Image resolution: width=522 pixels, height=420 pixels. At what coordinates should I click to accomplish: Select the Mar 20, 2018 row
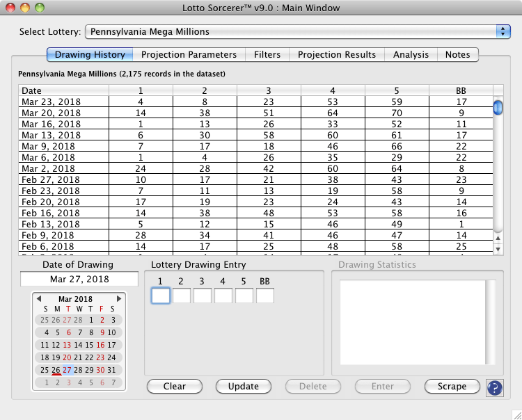pyautogui.click(x=255, y=113)
